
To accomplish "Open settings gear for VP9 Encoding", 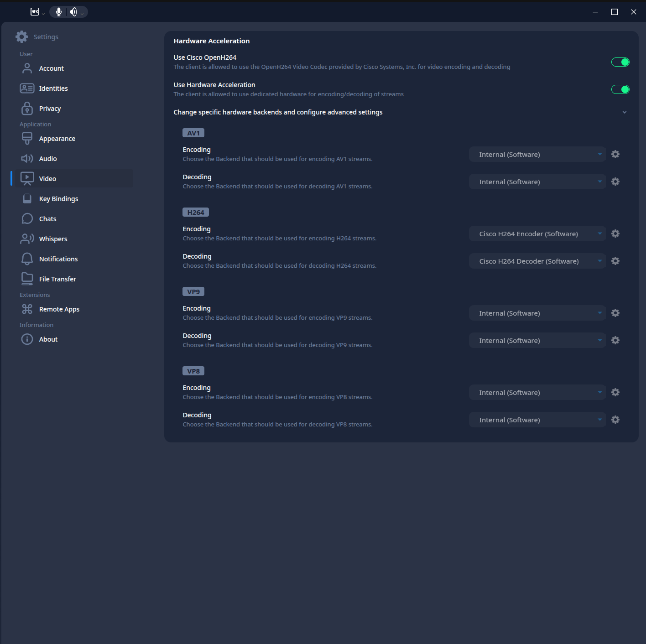I will (615, 313).
